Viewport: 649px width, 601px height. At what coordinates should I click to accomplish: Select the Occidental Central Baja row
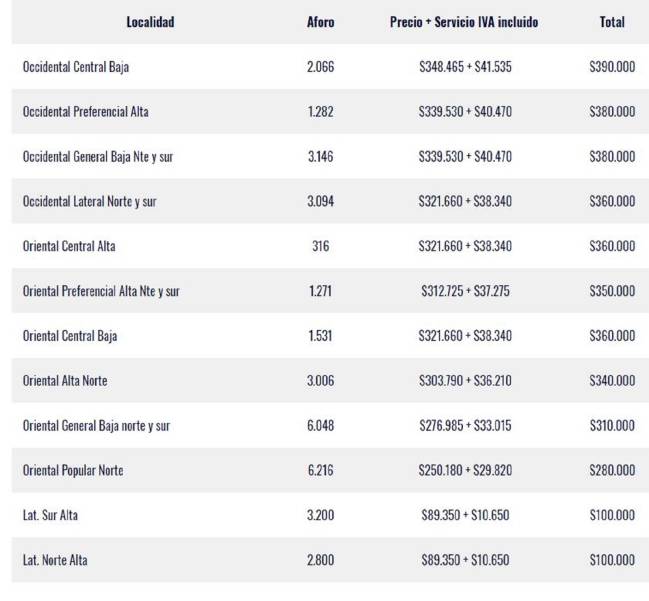[330, 67]
